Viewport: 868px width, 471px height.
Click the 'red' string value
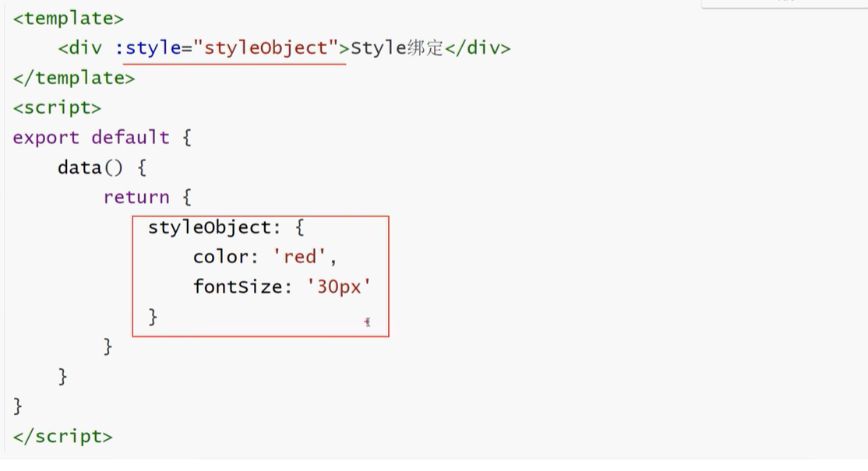coord(300,257)
